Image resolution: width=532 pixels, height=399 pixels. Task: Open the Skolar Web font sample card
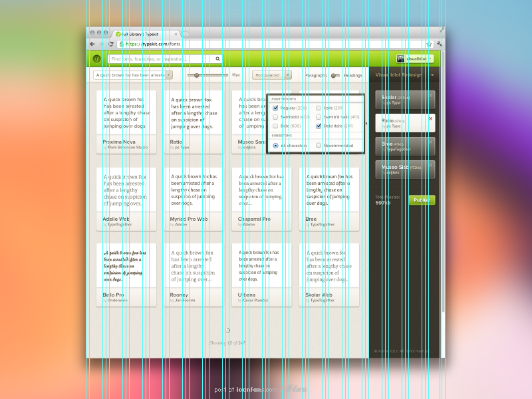329,275
